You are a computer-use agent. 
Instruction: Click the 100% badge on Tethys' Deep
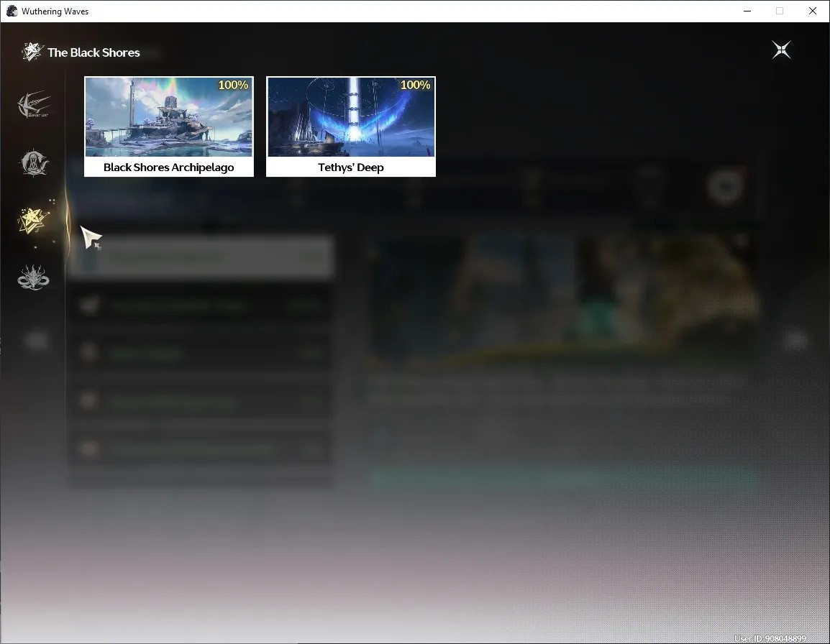click(x=416, y=85)
